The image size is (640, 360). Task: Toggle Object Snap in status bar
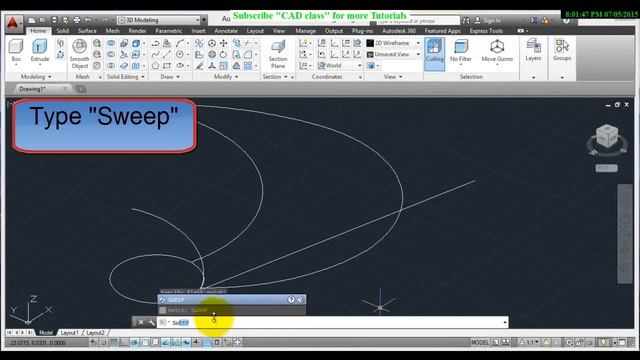point(145,342)
